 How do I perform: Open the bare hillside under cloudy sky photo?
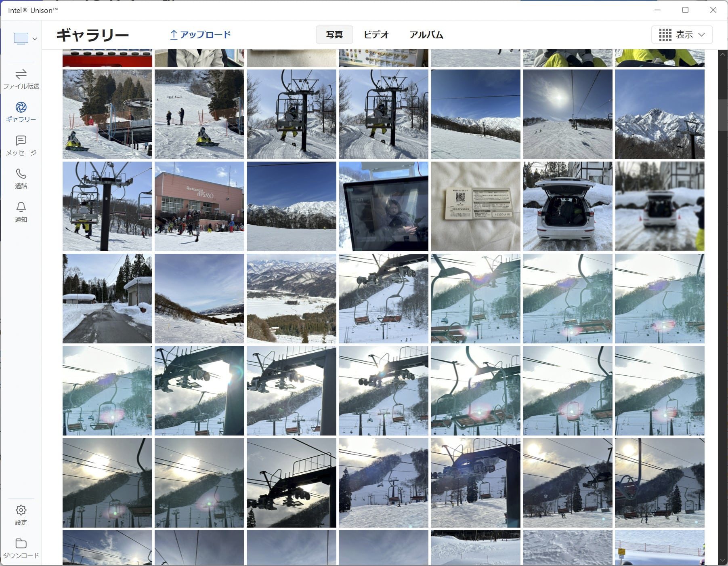[199, 299]
